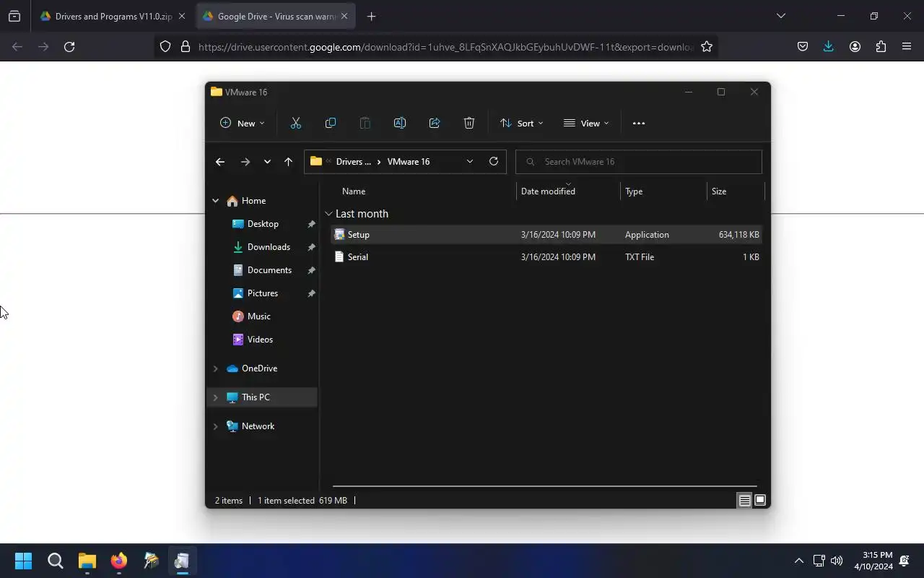Expand the Network tree node

click(215, 426)
